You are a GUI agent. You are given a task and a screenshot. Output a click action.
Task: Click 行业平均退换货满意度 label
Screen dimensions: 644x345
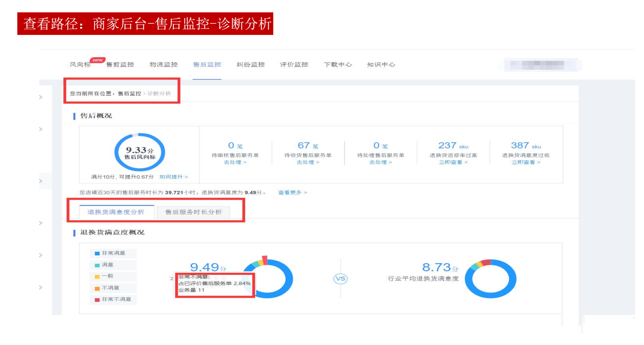(423, 279)
